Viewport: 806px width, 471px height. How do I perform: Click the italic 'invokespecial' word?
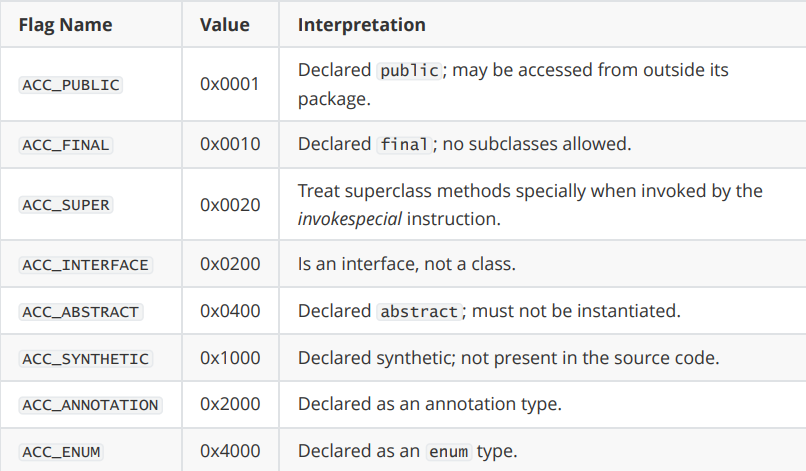[350, 219]
